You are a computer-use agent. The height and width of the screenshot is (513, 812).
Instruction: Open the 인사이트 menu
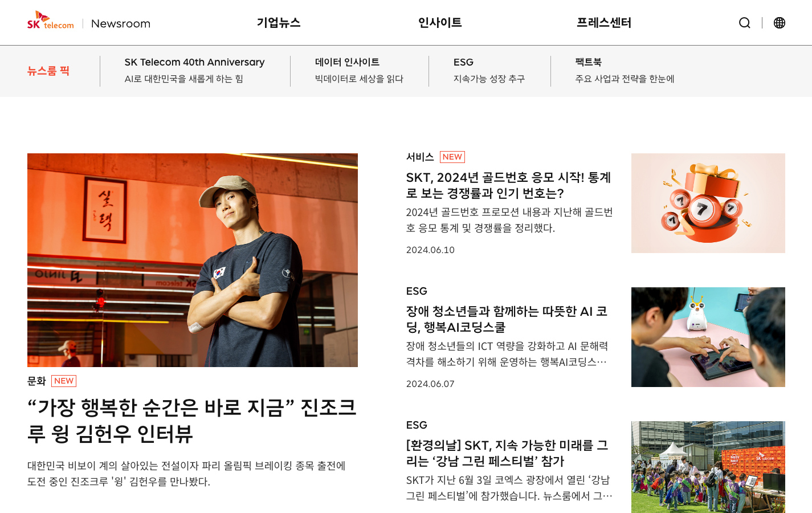click(440, 23)
